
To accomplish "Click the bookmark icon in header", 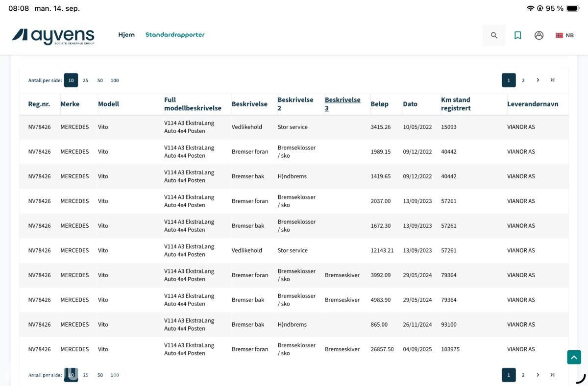I will 517,35.
